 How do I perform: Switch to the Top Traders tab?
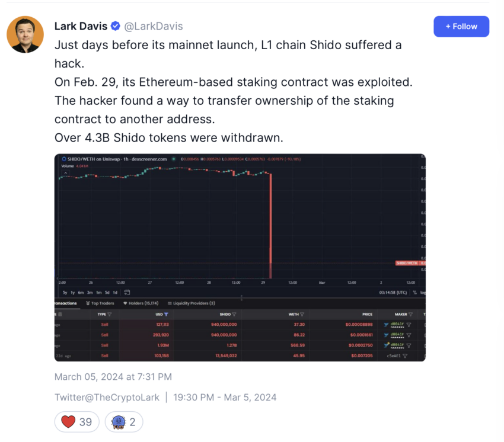(x=100, y=303)
